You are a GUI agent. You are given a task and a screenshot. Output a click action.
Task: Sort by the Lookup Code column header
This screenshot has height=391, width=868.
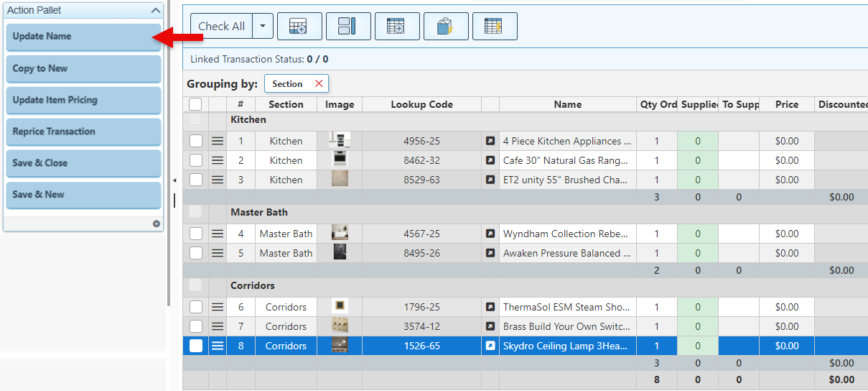421,104
